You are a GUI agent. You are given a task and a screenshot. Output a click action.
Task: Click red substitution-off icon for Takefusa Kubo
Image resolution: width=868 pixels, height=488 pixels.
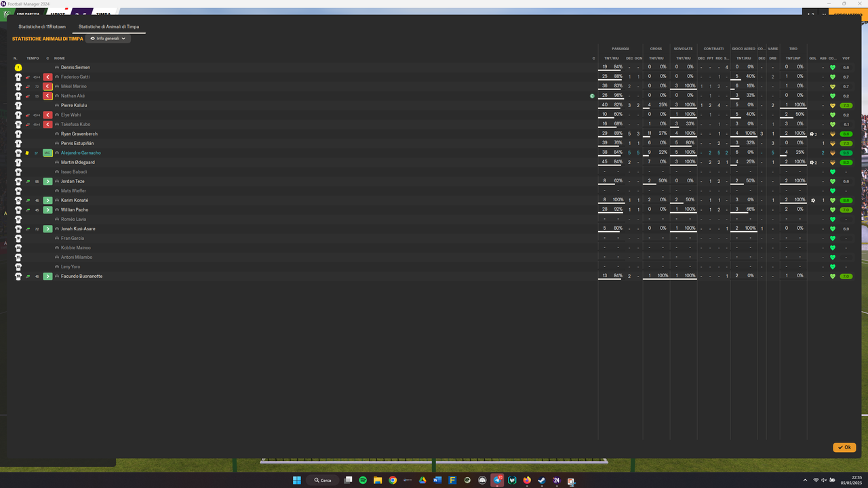(47, 124)
